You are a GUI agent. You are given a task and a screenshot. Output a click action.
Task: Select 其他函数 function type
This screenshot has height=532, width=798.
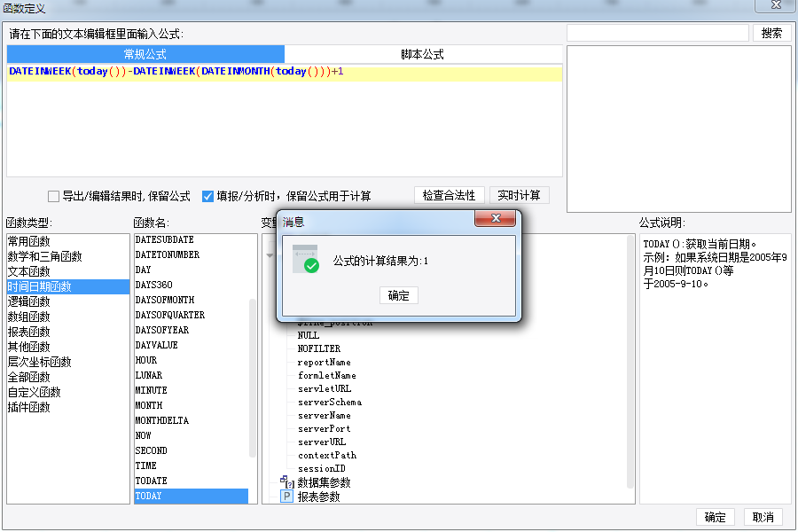click(x=68, y=347)
